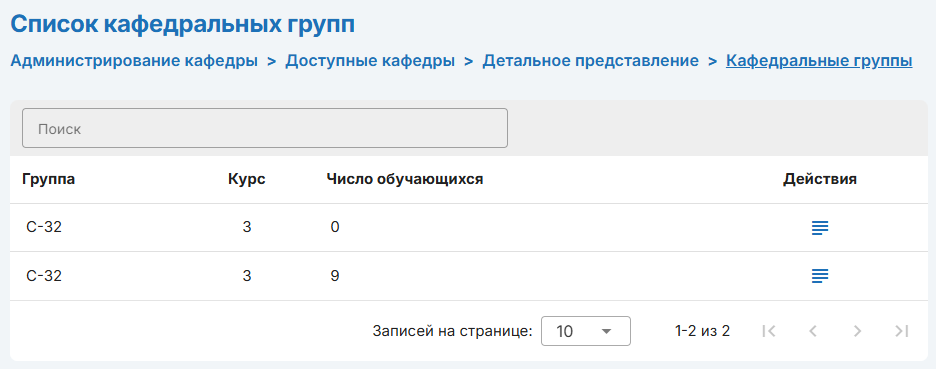Sort by the Курс column header

(x=247, y=180)
